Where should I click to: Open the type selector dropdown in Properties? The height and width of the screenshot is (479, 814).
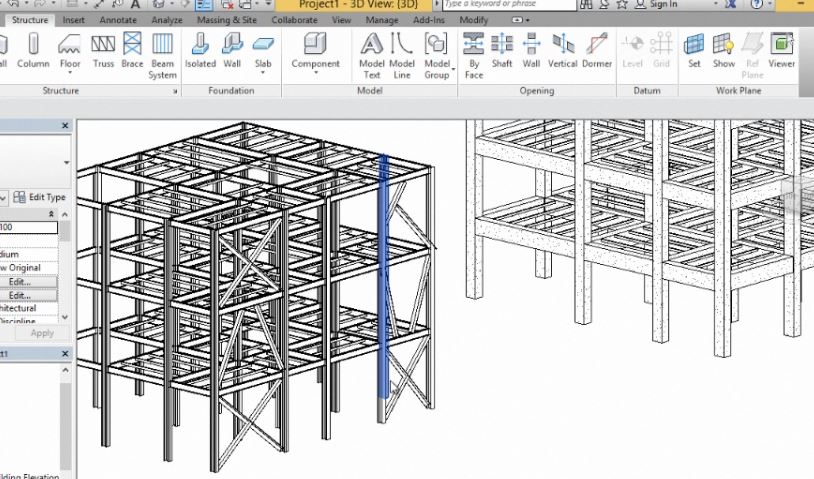point(66,162)
